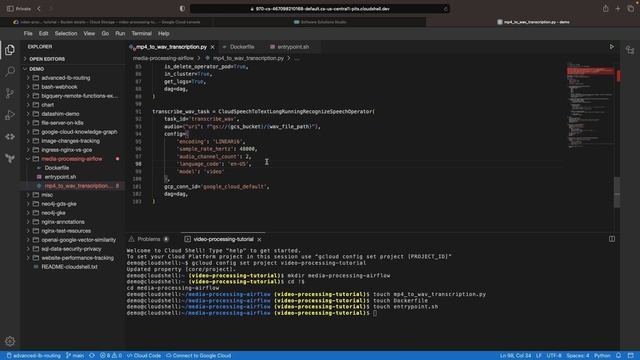640x360 pixels.
Task: Click Spaces: 4 indentation setting
Action: coord(577,356)
